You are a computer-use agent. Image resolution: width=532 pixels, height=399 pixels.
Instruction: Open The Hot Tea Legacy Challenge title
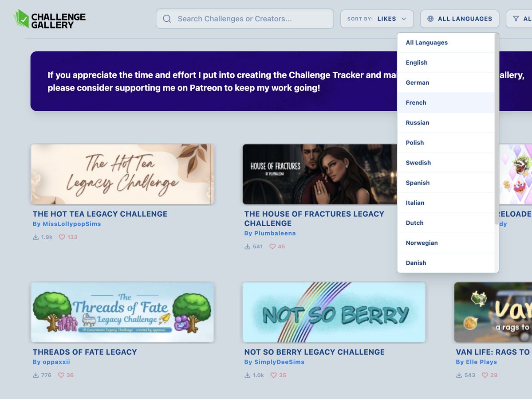coord(100,214)
